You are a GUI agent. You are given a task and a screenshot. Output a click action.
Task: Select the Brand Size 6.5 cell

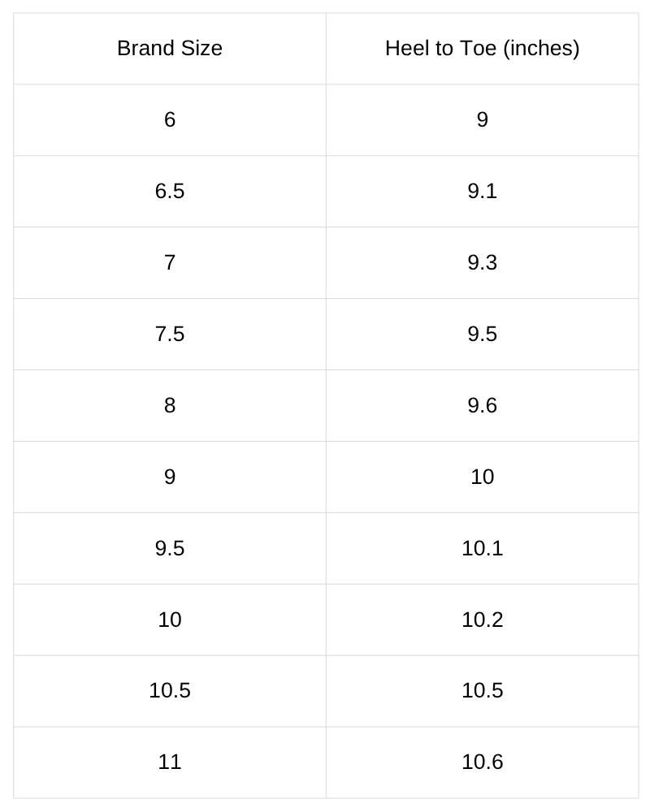170,191
